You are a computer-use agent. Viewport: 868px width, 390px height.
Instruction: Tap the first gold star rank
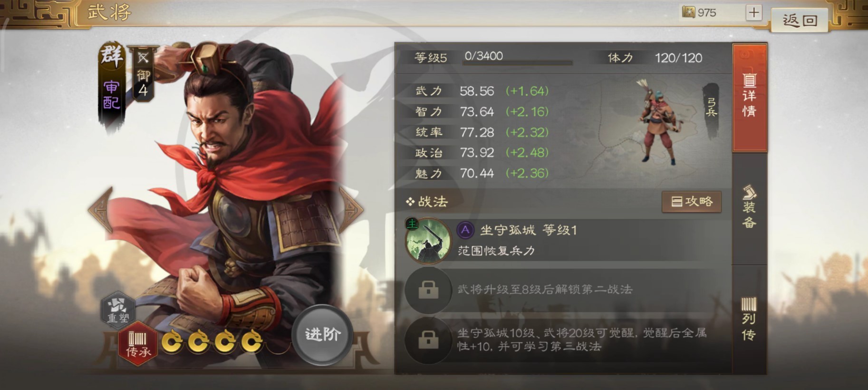click(x=172, y=341)
